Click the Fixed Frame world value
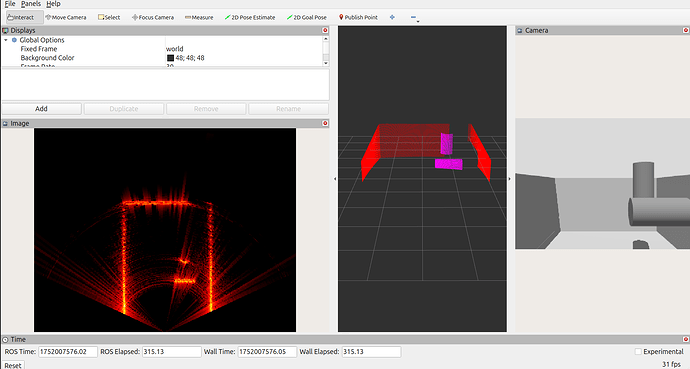The width and height of the screenshot is (690, 369). (x=175, y=49)
